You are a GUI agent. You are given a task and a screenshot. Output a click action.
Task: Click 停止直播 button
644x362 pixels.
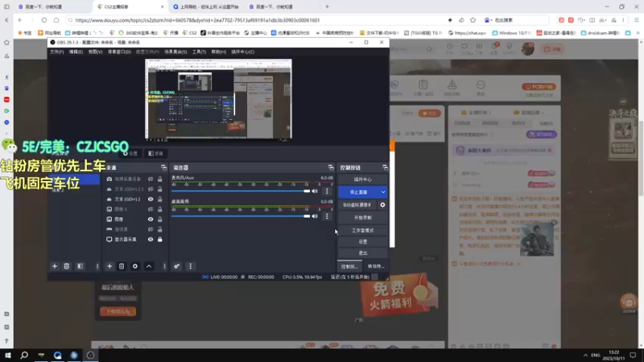point(358,192)
